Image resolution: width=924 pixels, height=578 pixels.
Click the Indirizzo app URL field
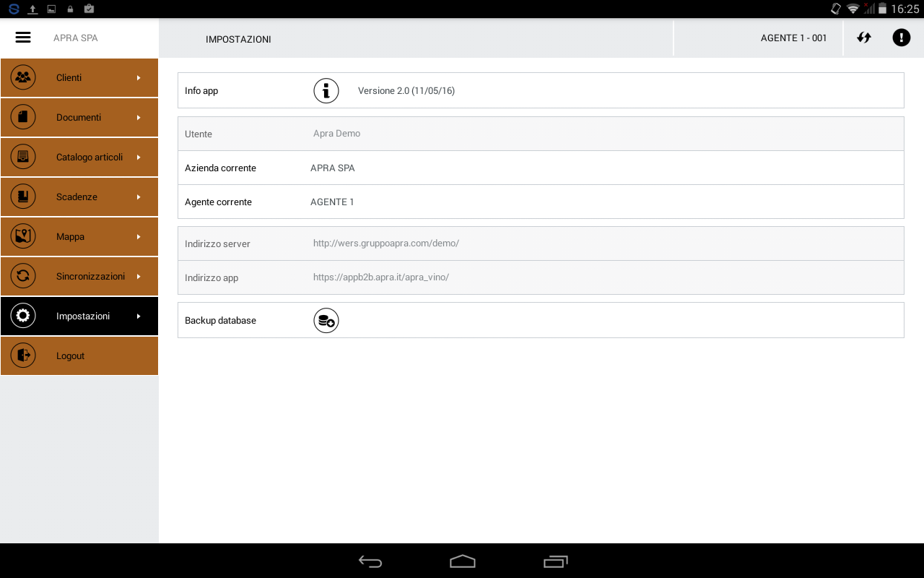(381, 277)
